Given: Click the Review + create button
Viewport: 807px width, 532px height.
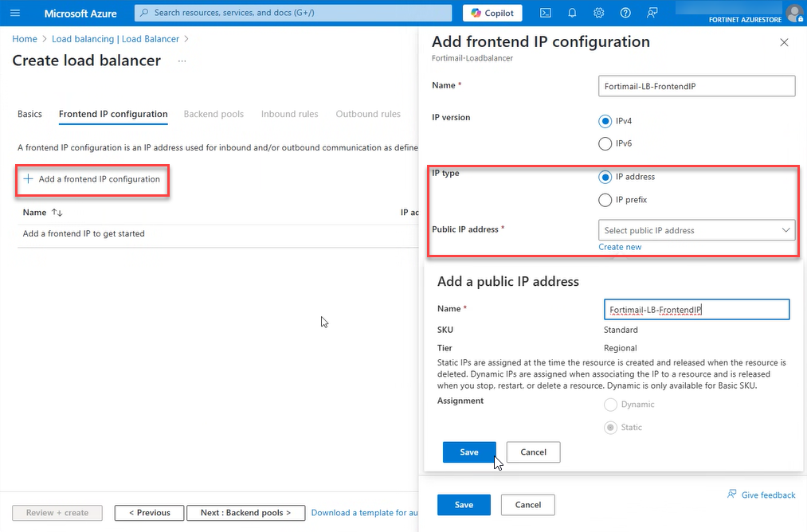Looking at the screenshot, I should point(57,513).
